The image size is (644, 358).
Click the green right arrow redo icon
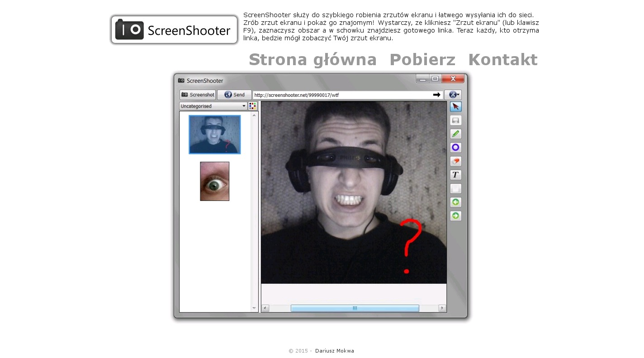pyautogui.click(x=455, y=216)
